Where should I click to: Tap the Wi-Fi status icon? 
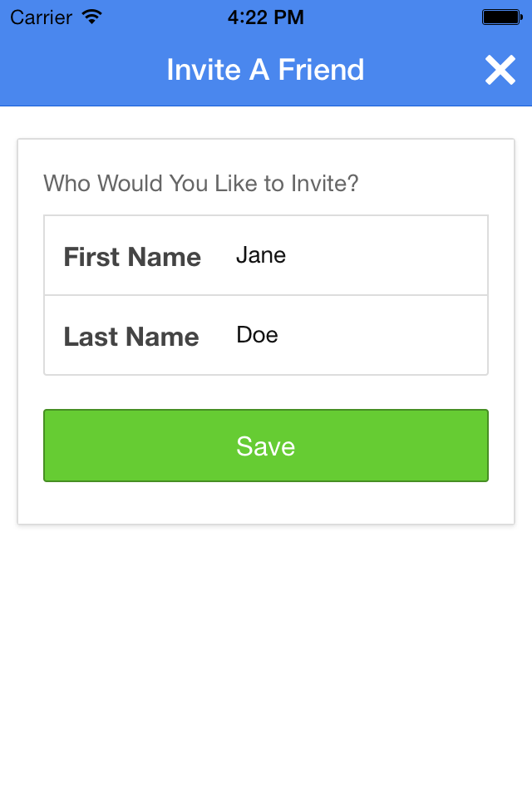92,17
